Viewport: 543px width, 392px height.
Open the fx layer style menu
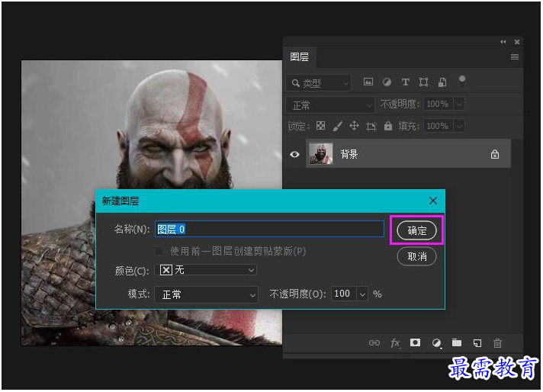[x=395, y=343]
